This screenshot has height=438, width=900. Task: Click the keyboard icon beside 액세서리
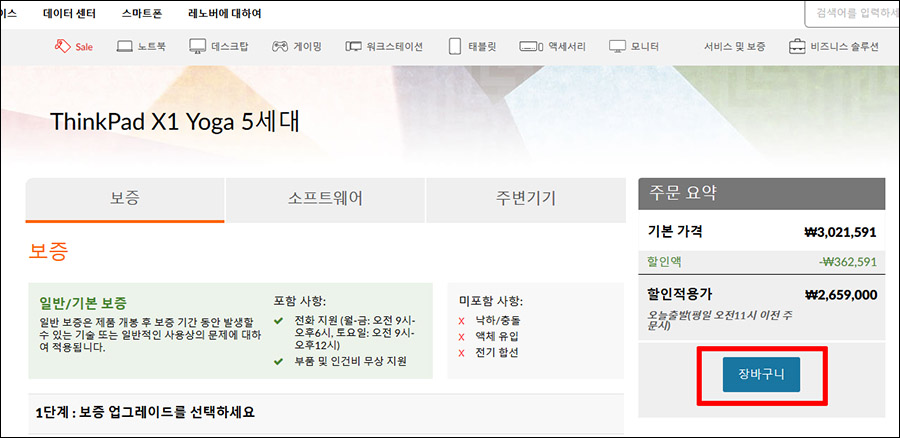pyautogui.click(x=531, y=46)
